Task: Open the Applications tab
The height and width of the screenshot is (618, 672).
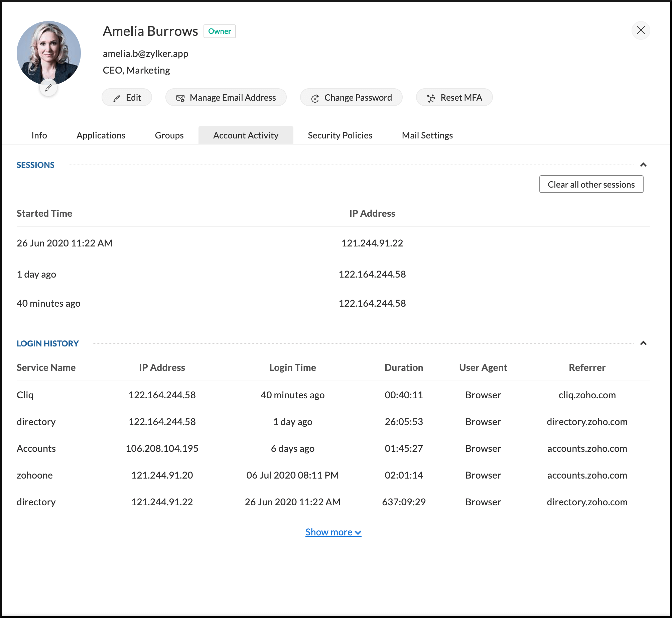Action: click(101, 135)
